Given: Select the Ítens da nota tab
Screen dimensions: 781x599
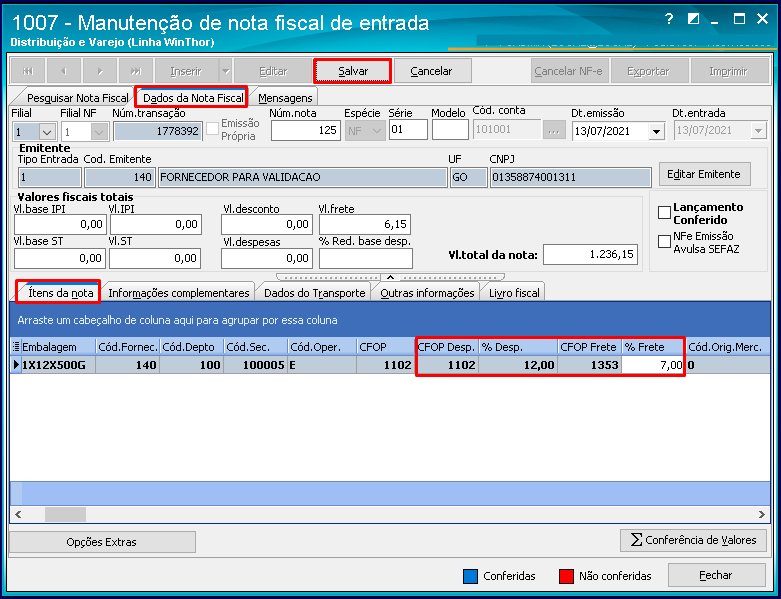Looking at the screenshot, I should click(x=60, y=293).
